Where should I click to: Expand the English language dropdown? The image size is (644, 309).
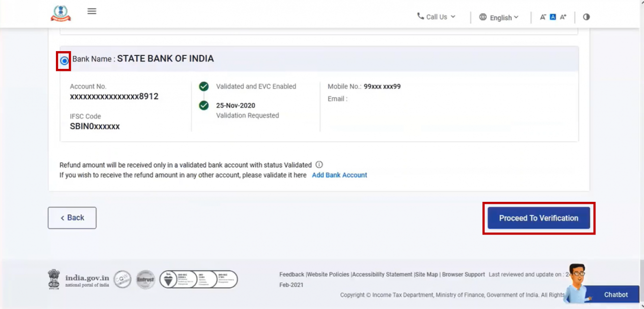[x=503, y=17]
